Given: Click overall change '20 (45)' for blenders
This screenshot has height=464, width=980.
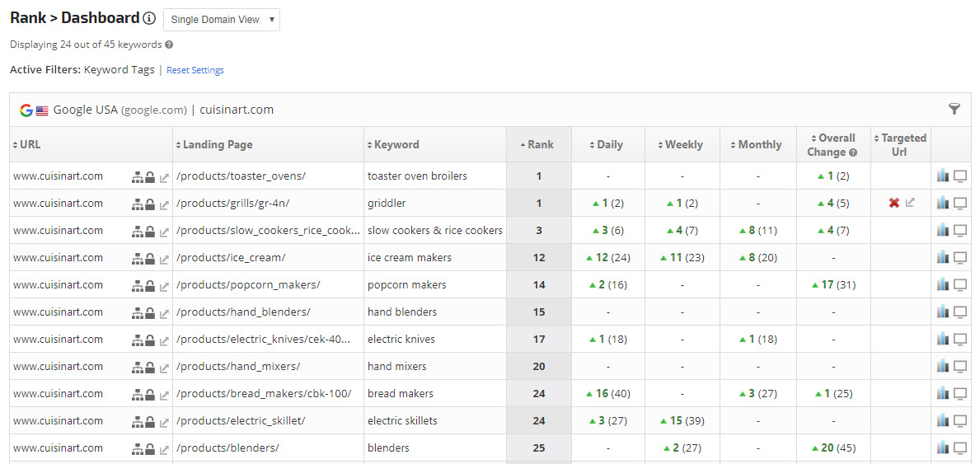Looking at the screenshot, I should [833, 448].
